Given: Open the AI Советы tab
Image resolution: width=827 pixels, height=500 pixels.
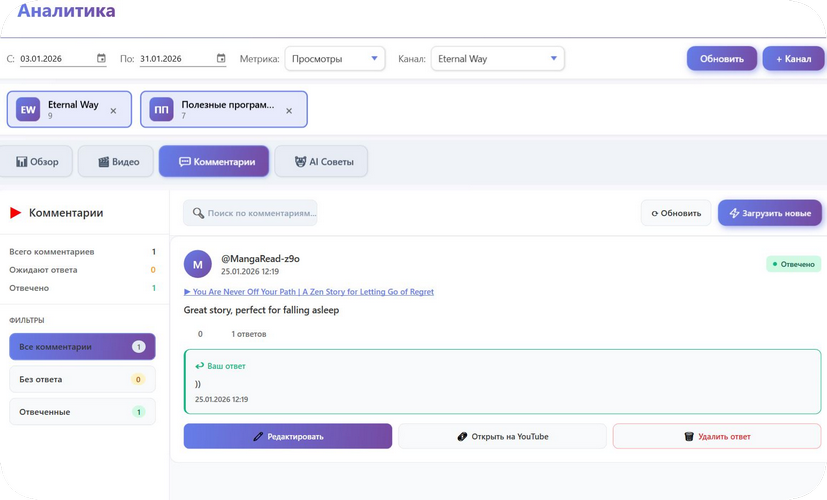Looking at the screenshot, I should tap(321, 162).
